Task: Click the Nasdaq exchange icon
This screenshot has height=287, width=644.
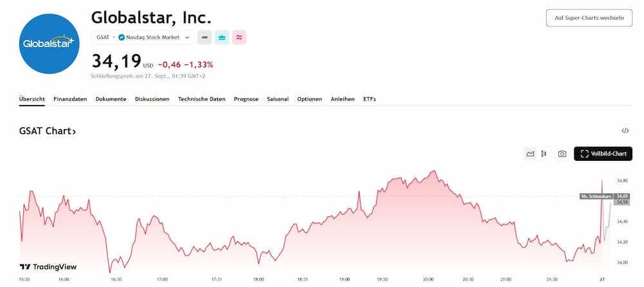Action: pyautogui.click(x=122, y=37)
